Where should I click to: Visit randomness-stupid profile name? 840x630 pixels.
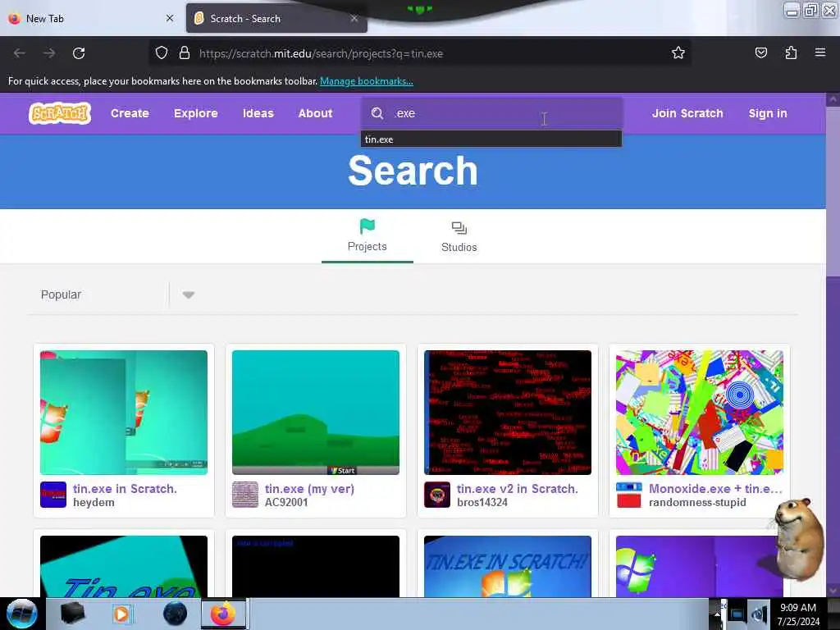[697, 503]
